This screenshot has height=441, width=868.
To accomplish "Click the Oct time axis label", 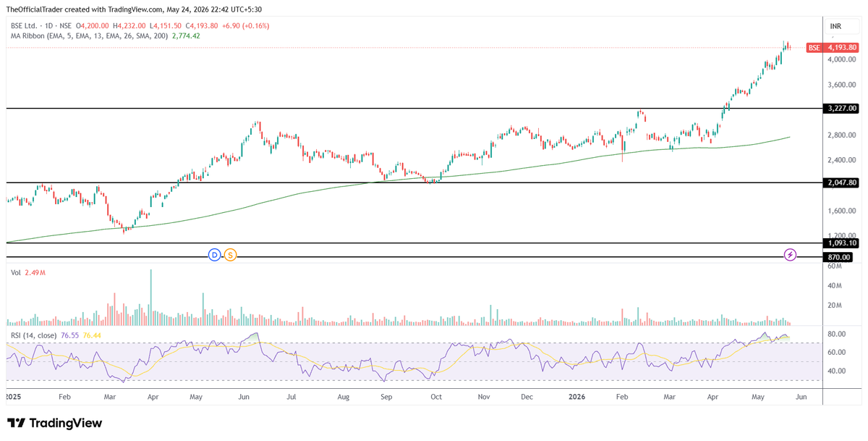I will pyautogui.click(x=436, y=397).
